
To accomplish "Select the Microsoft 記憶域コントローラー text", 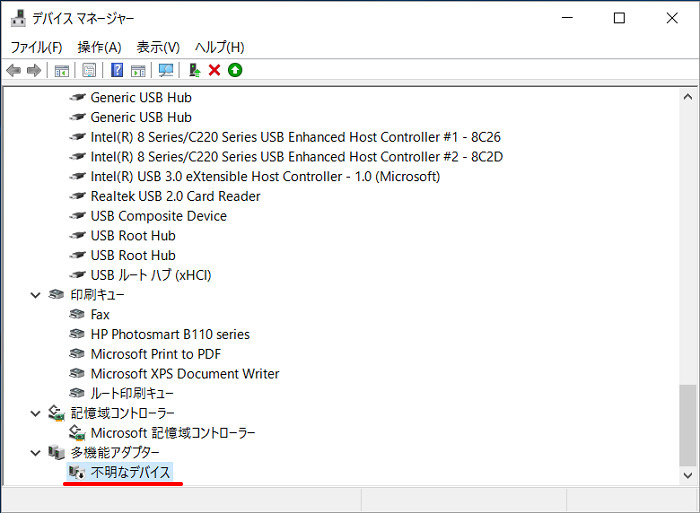I will (x=173, y=433).
